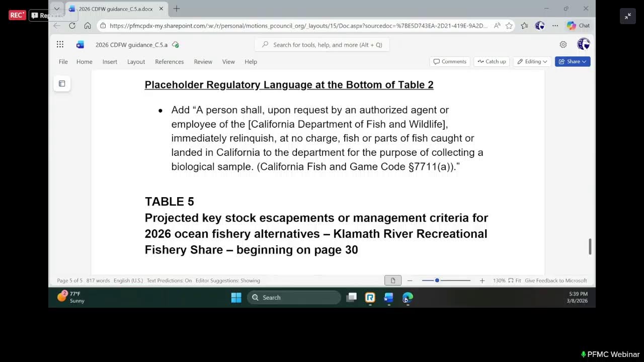Zoom in with plus button
The height and width of the screenshot is (362, 644).
[x=482, y=281]
